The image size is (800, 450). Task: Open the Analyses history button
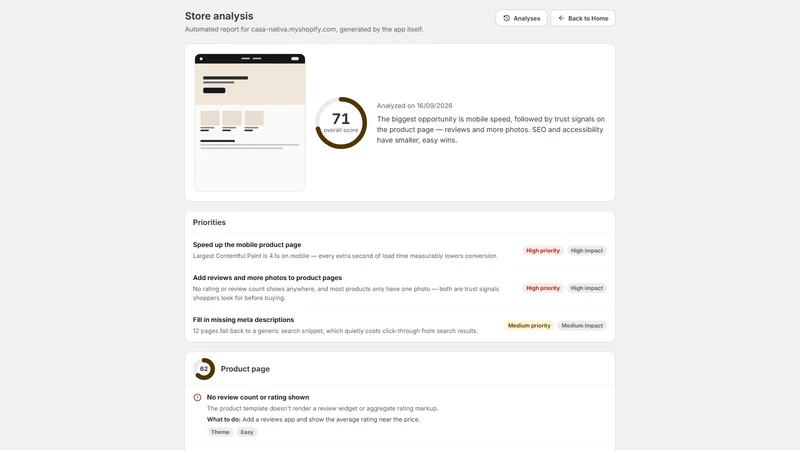[x=521, y=18]
